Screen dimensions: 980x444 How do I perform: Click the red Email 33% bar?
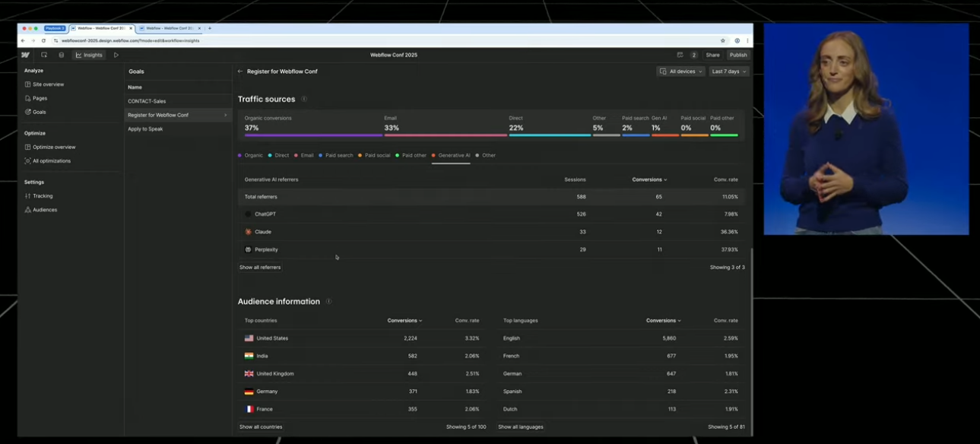click(446, 135)
